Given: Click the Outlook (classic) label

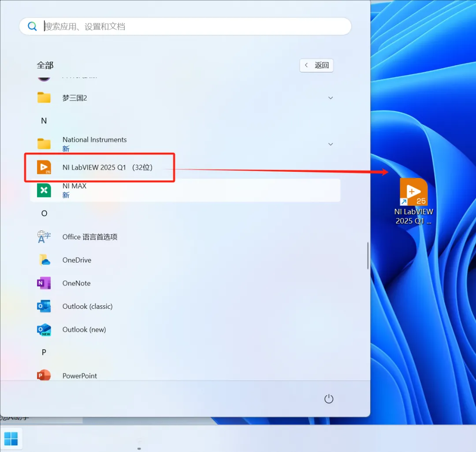Looking at the screenshot, I should coord(87,306).
